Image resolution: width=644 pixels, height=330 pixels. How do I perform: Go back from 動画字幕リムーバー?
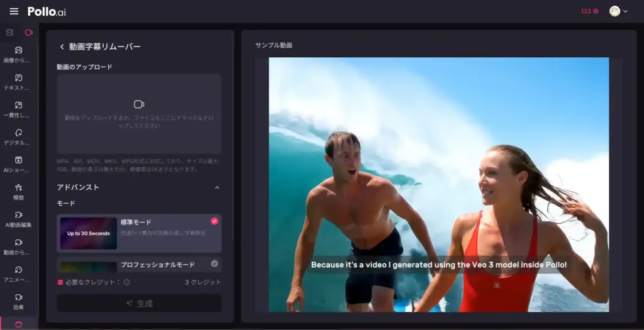pyautogui.click(x=62, y=47)
